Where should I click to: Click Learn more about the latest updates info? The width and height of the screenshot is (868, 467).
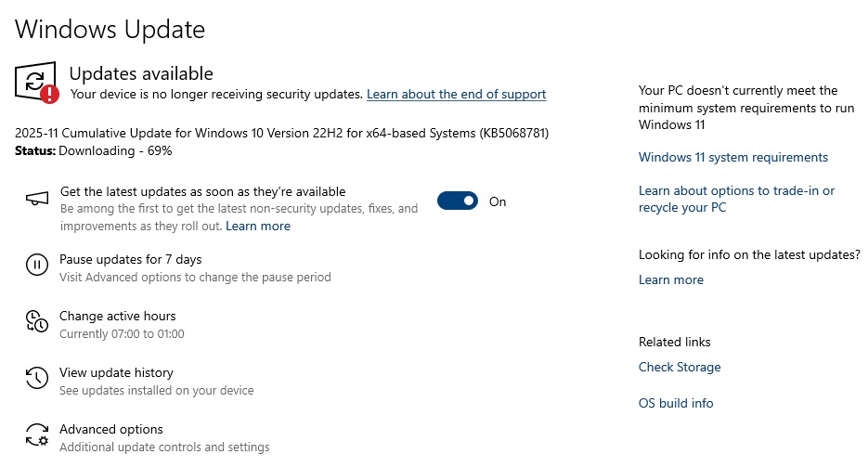(670, 279)
